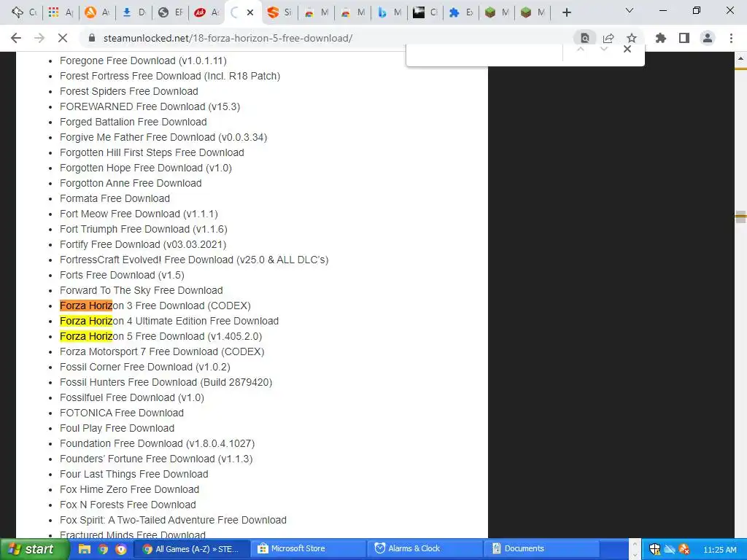Click the page scrollbar up arrow
This screenshot has width=747, height=560.
pyautogui.click(x=740, y=58)
